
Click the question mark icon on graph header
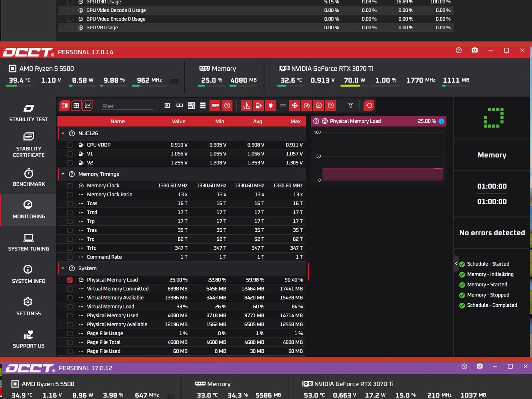point(316,121)
